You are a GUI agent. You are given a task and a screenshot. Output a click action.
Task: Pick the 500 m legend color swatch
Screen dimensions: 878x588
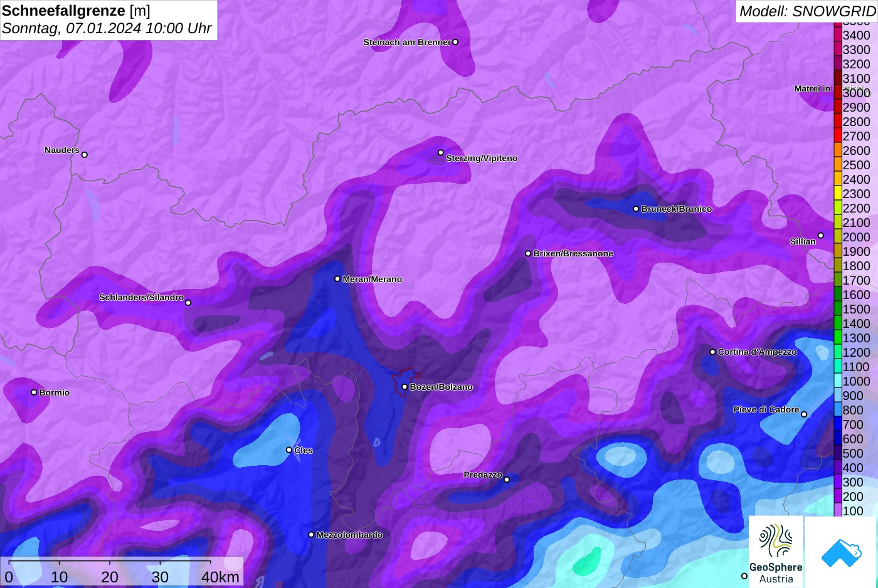tap(837, 453)
